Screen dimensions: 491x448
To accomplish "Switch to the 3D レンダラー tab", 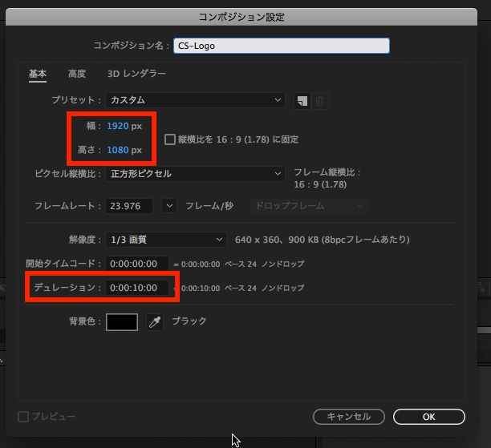I will point(136,74).
